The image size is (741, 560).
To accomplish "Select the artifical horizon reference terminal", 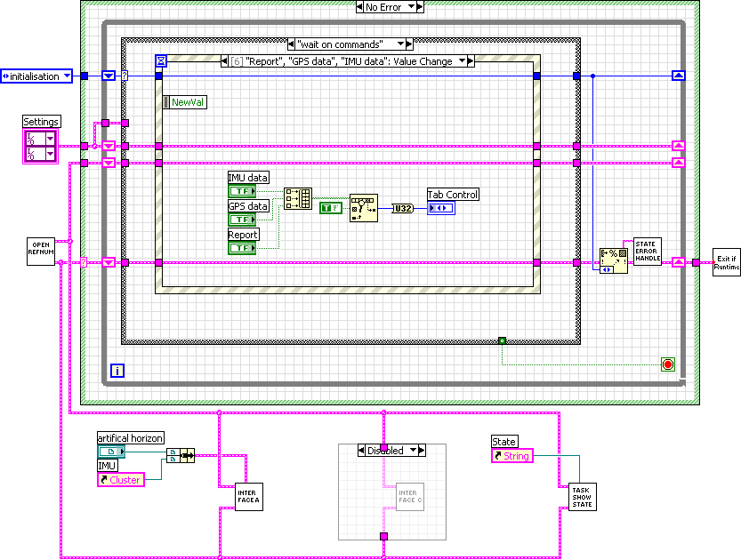I will 111,452.
